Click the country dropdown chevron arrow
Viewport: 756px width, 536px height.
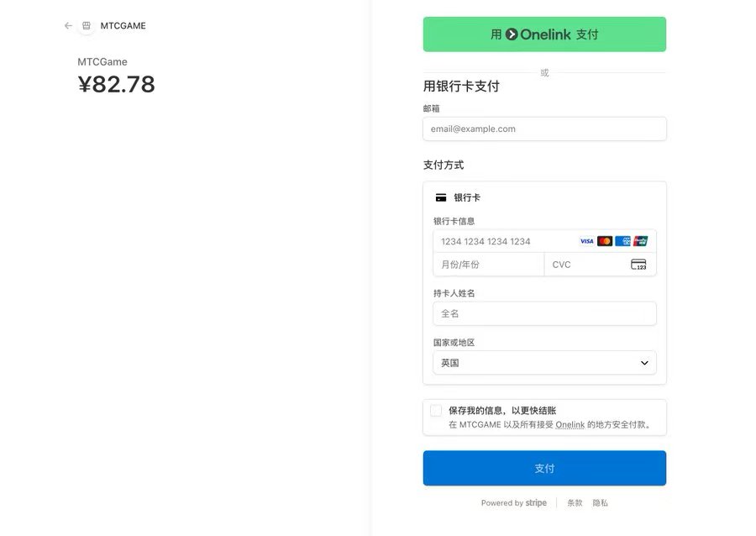pos(644,363)
